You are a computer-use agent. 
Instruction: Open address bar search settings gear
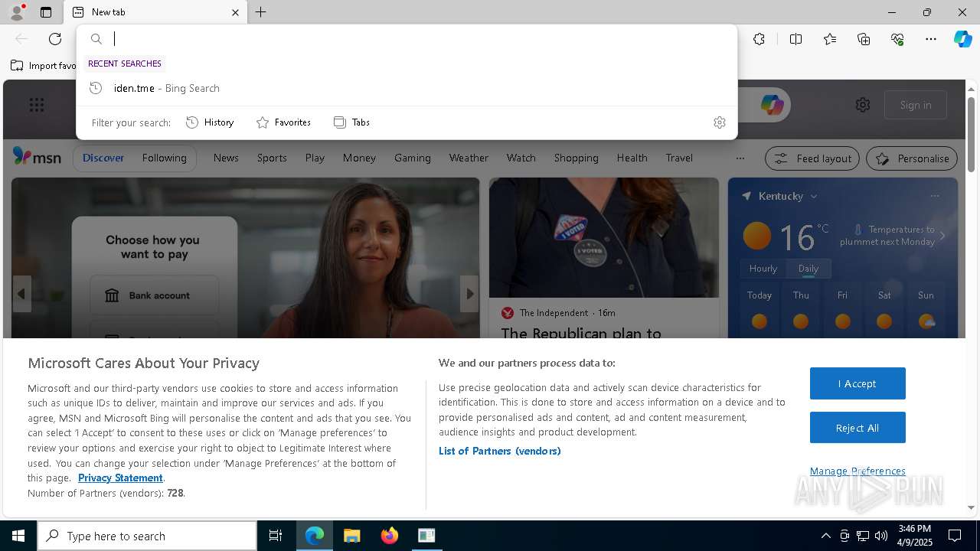(x=720, y=122)
